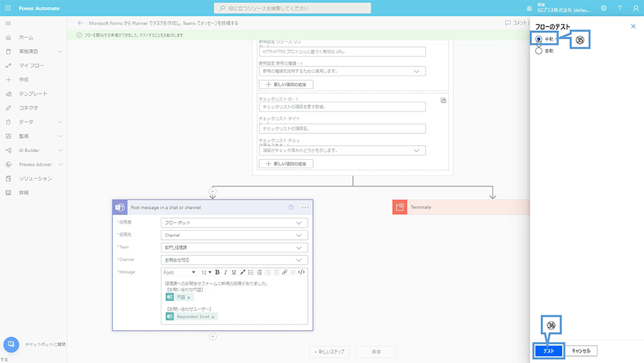Click the キャンセル button
Image resolution: width=644 pixels, height=363 pixels.
pyautogui.click(x=581, y=351)
